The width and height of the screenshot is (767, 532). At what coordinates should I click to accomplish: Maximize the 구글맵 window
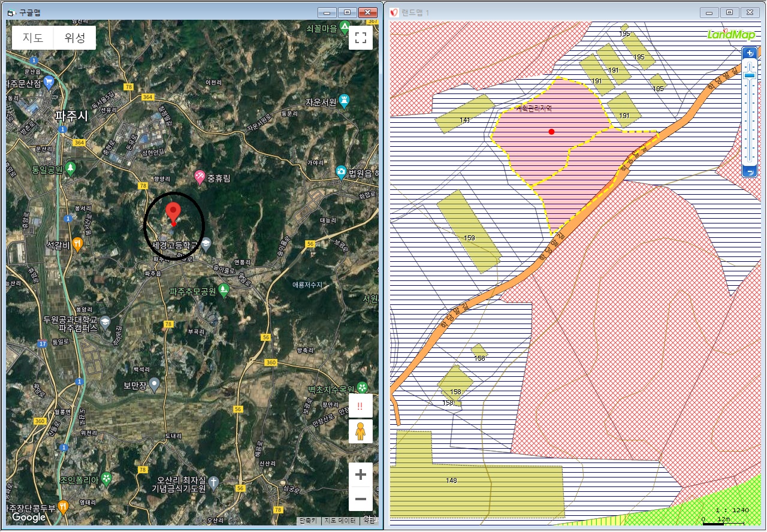tap(346, 12)
